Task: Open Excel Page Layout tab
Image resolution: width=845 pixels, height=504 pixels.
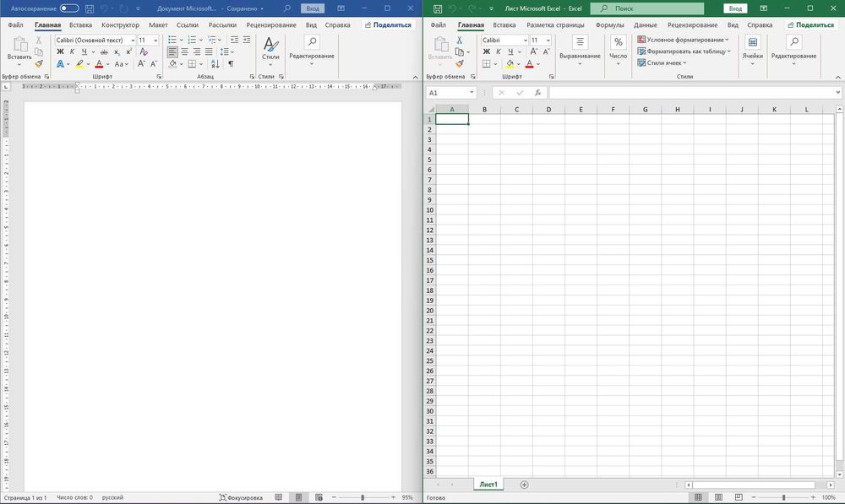Action: click(x=555, y=24)
